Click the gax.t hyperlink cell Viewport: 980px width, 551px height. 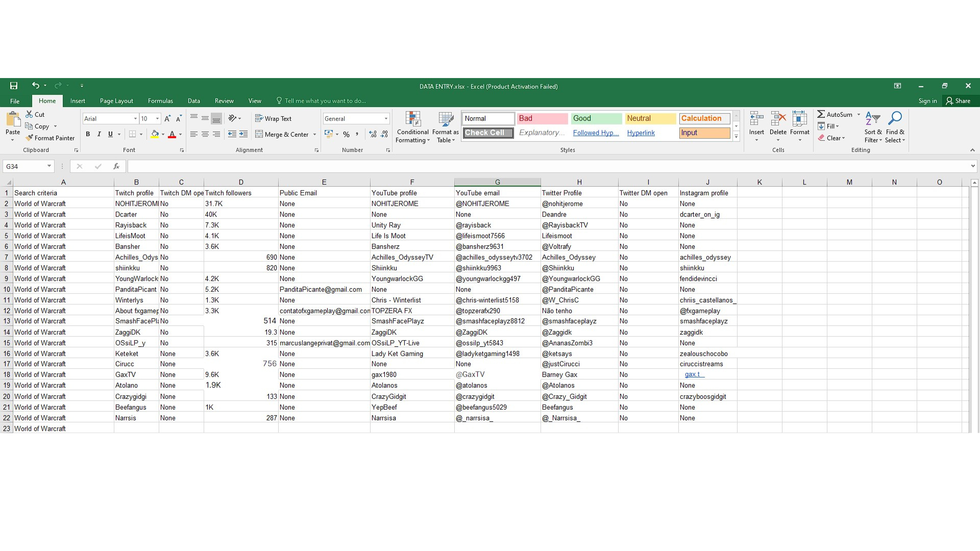click(693, 374)
